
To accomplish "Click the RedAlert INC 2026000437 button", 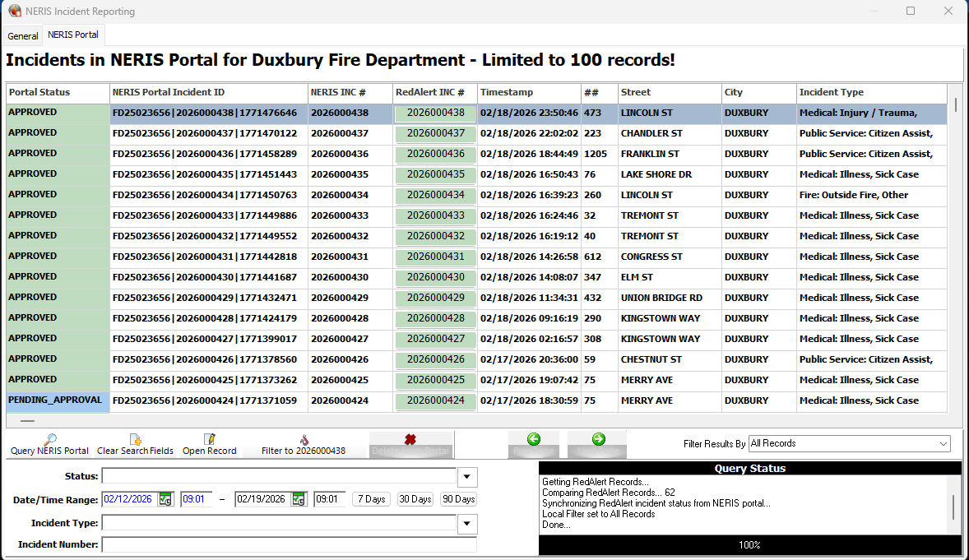I will tap(436, 133).
